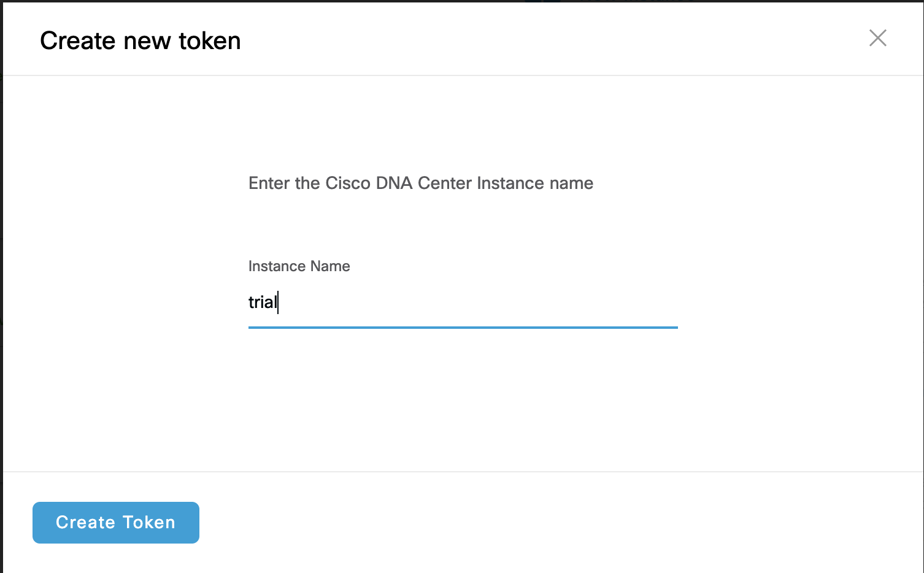924x573 pixels.
Task: Click the blue underline of the name field
Action: [x=463, y=328]
